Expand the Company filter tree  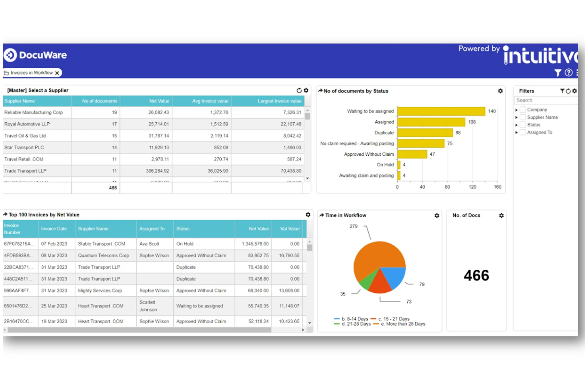point(516,109)
